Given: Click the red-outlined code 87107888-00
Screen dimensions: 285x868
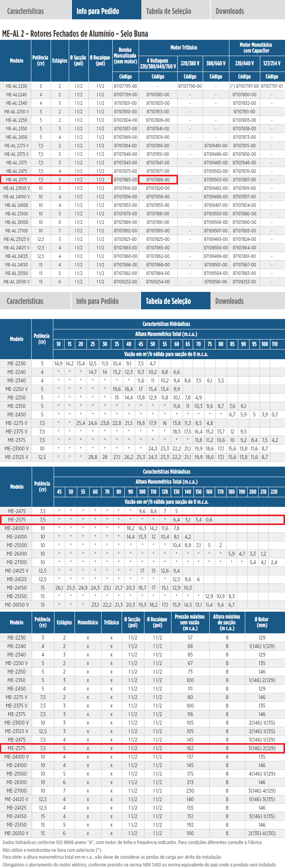Looking at the screenshot, I should 158,180.
